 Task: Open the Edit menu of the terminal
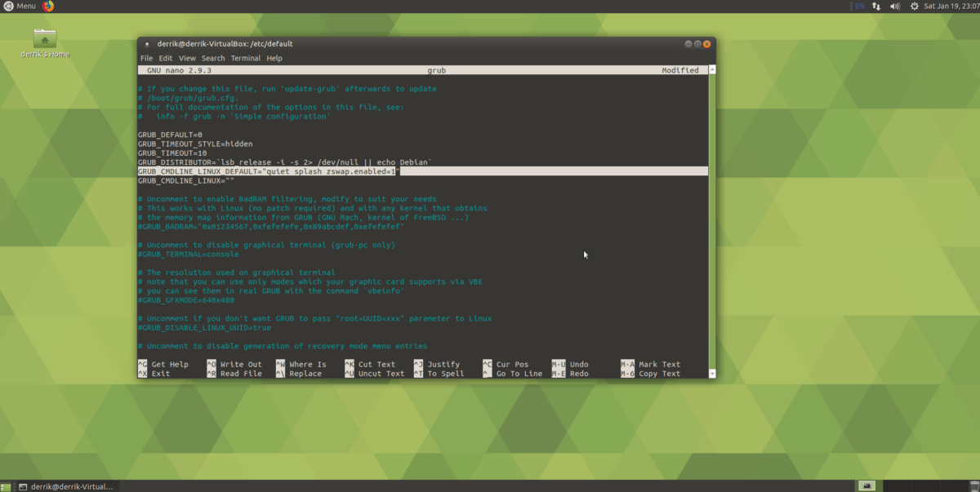[x=165, y=58]
